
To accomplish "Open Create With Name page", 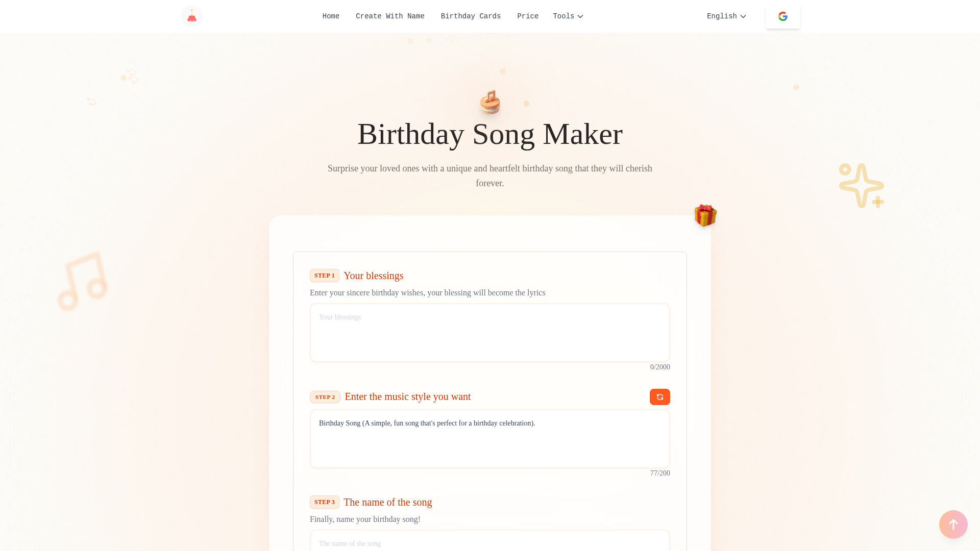I will (x=390, y=16).
